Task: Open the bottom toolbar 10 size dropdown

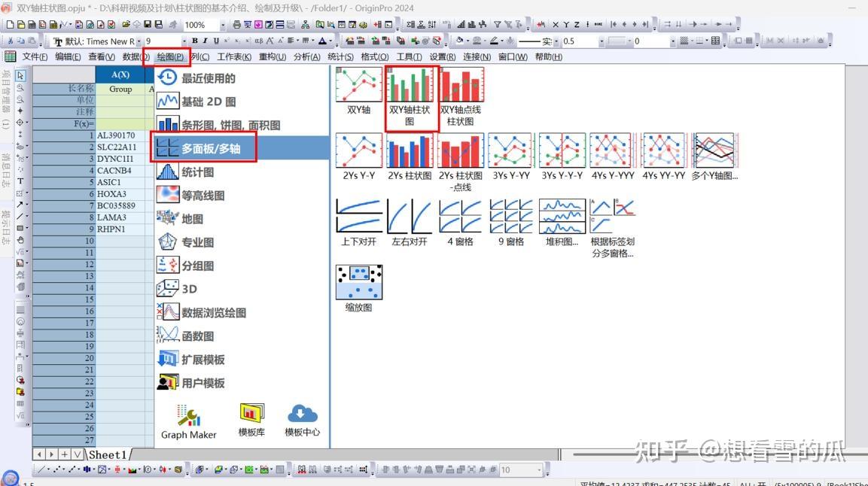Action: click(x=539, y=470)
